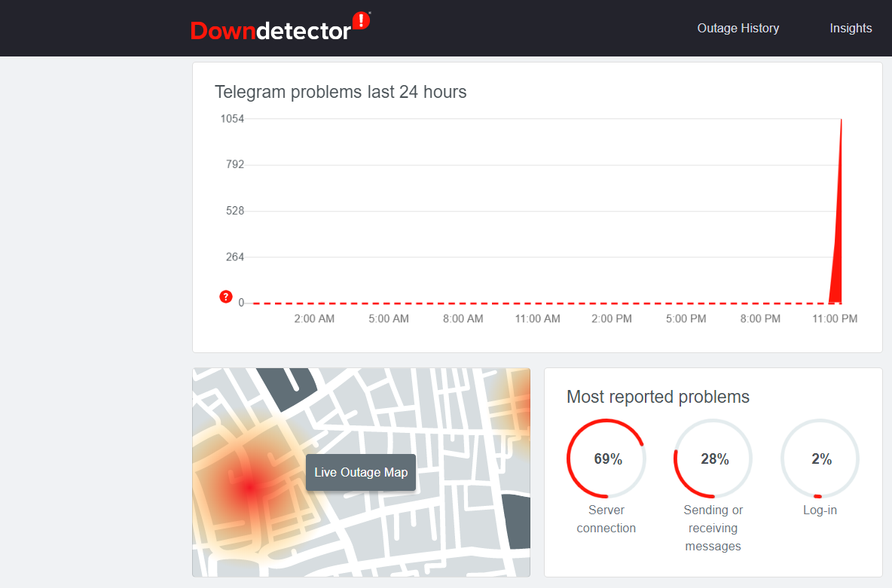Click the red question mark help icon

click(x=226, y=297)
